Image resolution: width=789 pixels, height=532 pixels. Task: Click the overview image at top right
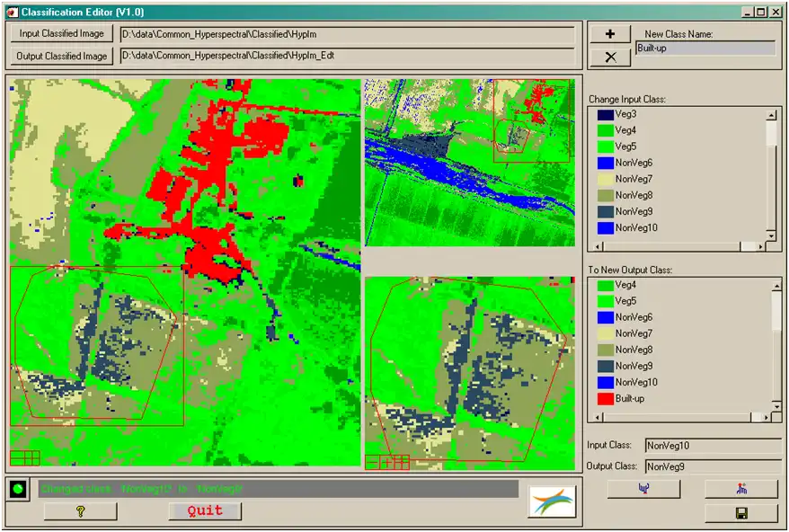coord(469,163)
